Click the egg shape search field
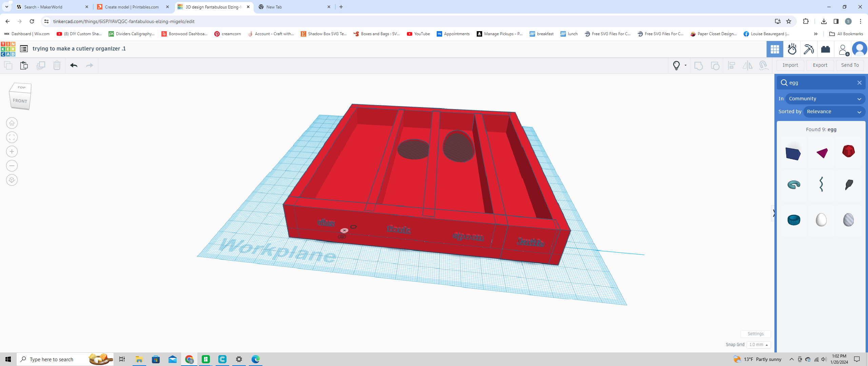Screen dimensions: 868x366 coord(821,83)
